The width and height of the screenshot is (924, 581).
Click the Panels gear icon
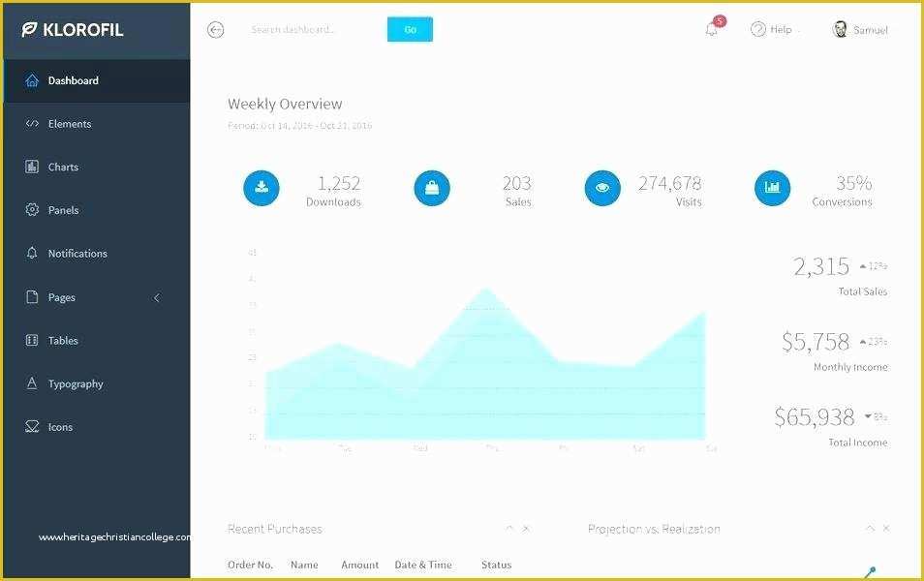coord(32,210)
